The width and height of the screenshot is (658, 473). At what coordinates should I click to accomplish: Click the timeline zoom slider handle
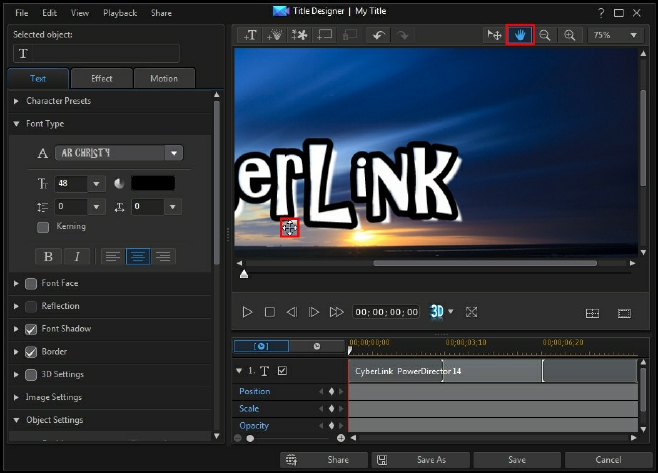pyautogui.click(x=250, y=439)
